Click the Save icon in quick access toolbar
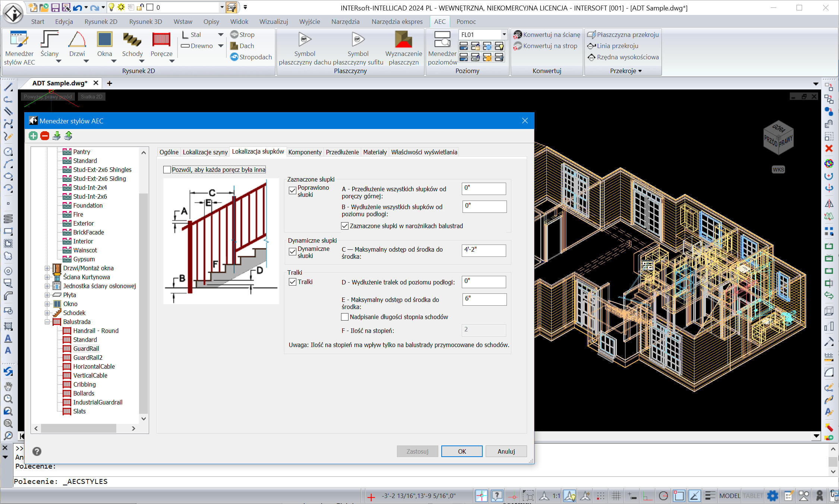Image resolution: width=839 pixels, height=504 pixels. [55, 7]
